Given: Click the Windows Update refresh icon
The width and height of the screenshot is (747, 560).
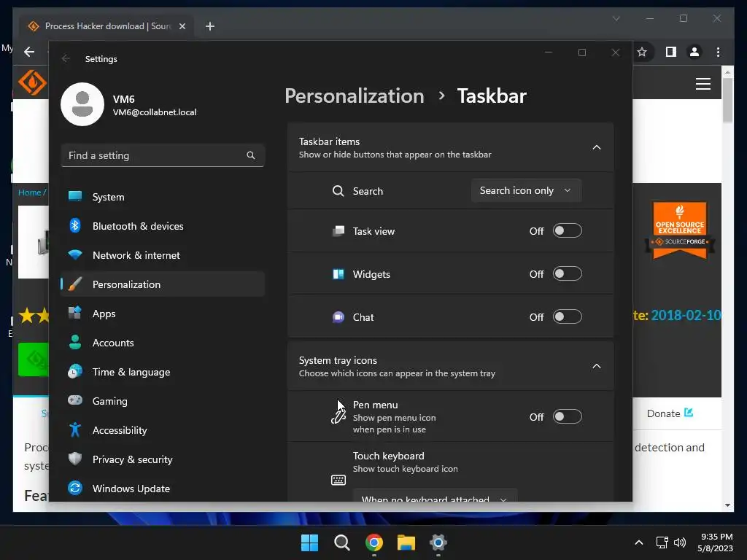Looking at the screenshot, I should (75, 488).
